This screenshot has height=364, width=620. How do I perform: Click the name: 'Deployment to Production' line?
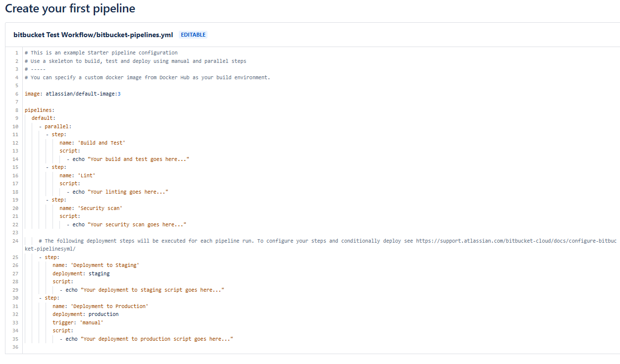pyautogui.click(x=101, y=306)
